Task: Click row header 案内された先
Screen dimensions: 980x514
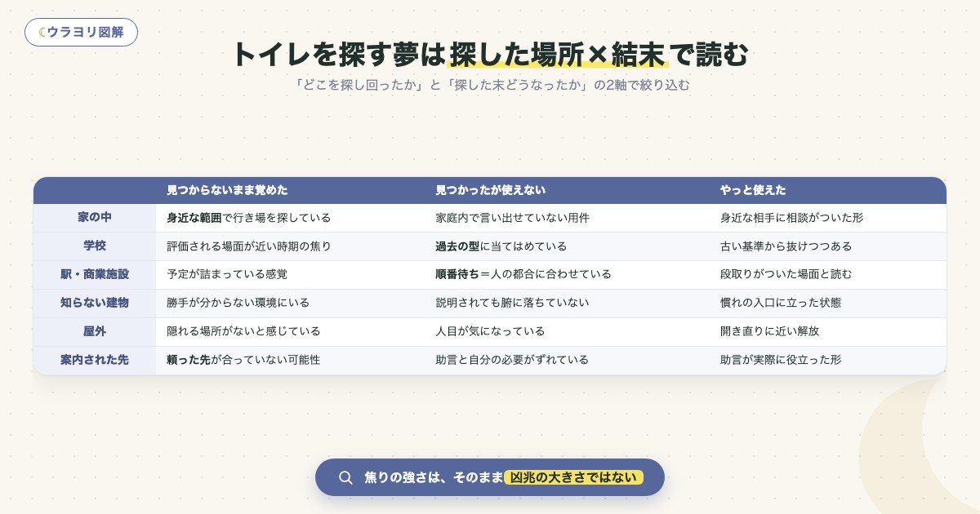Action: click(x=95, y=361)
